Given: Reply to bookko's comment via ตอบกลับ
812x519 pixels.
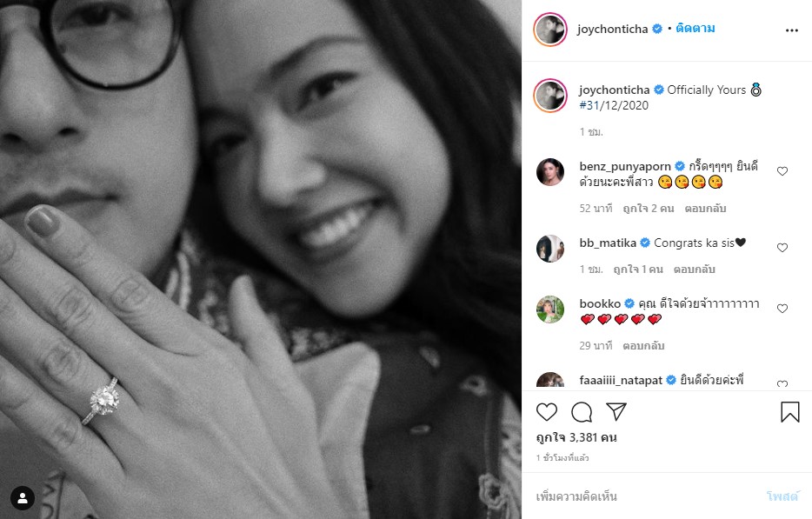Looking at the screenshot, I should pyautogui.click(x=643, y=345).
